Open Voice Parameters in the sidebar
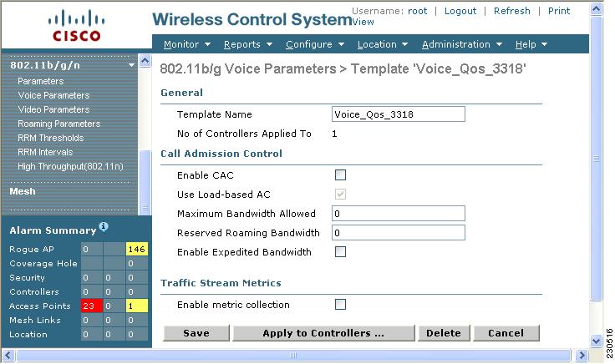This screenshot has height=364, width=615. (x=53, y=95)
